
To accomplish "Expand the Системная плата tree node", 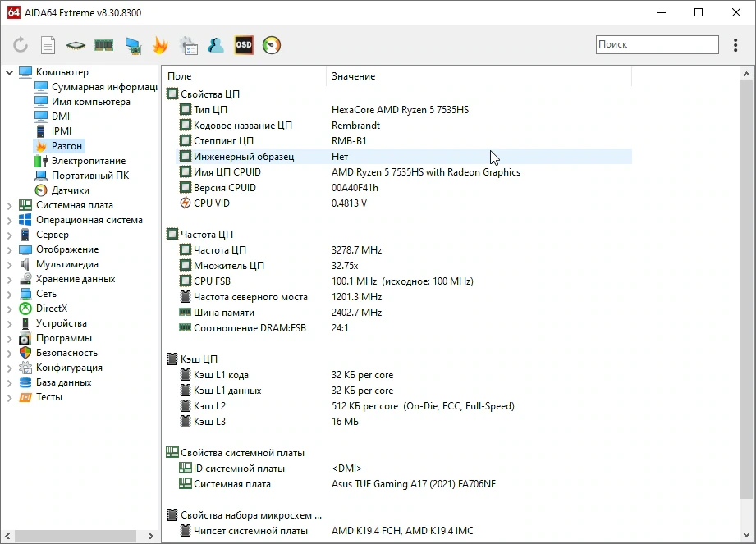I will (9, 206).
